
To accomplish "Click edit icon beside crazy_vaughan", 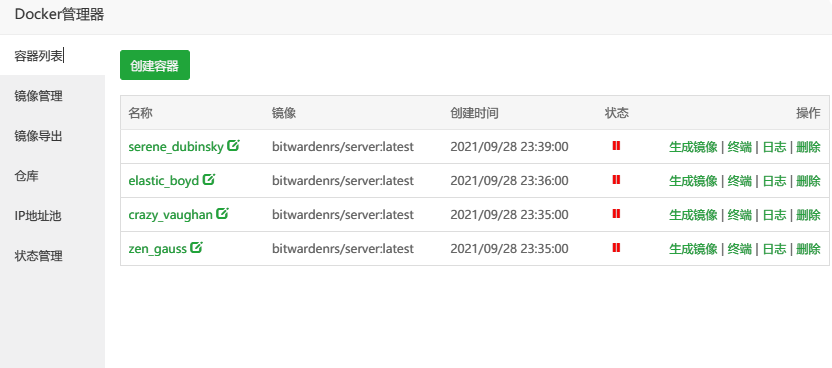I will click(x=222, y=213).
